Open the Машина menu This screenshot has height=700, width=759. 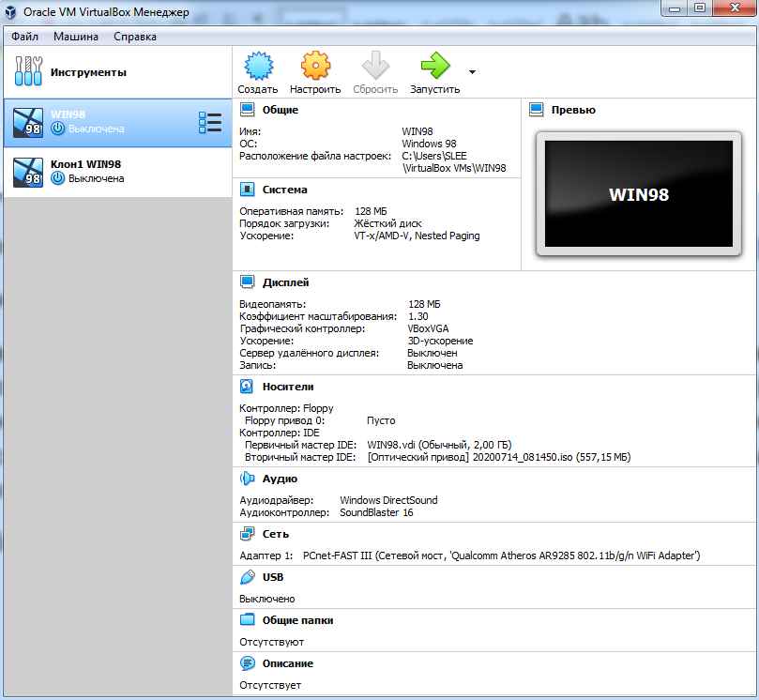coord(76,37)
